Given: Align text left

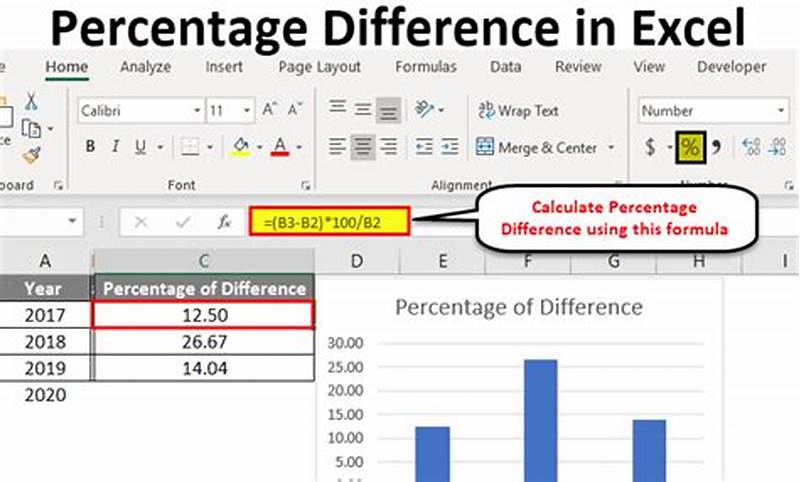Looking at the screenshot, I should point(337,147).
